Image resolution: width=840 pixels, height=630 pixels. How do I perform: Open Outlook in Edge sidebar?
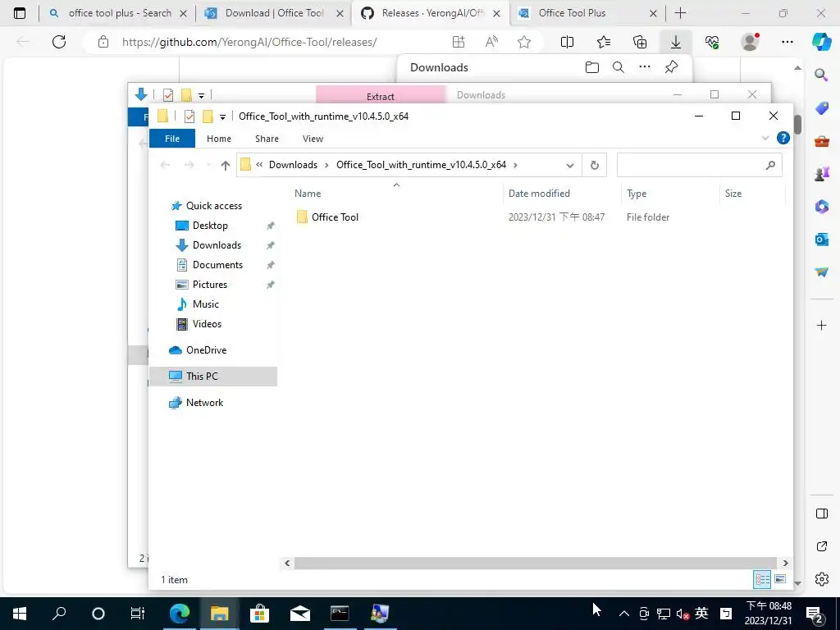pos(821,239)
